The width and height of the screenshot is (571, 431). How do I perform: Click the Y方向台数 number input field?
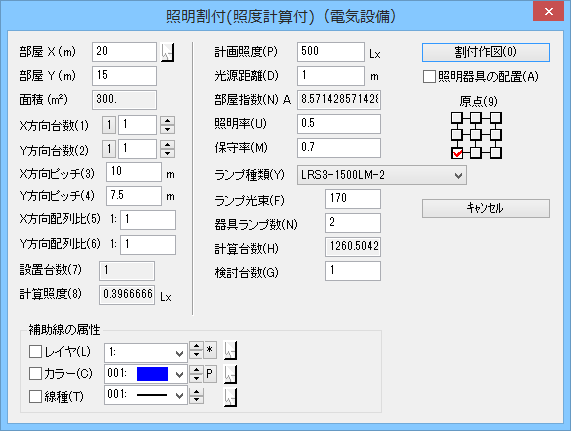coord(138,149)
